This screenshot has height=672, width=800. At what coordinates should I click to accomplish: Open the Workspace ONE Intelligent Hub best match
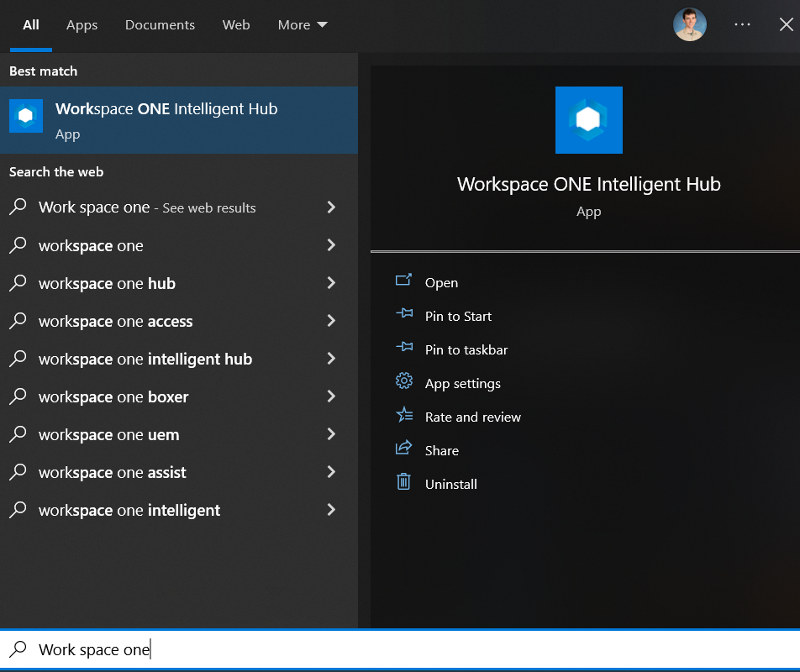(178, 120)
